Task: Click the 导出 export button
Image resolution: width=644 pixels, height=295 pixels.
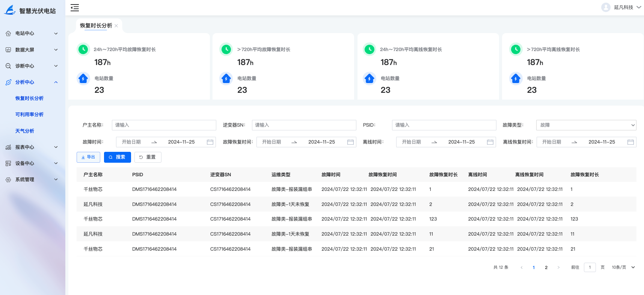Action: coord(88,157)
